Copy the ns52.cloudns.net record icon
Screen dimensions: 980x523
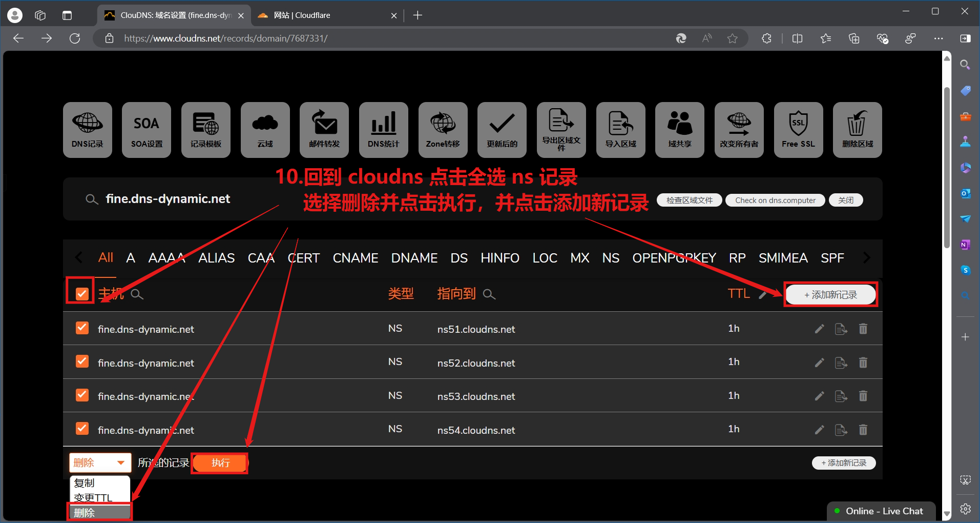coord(841,363)
